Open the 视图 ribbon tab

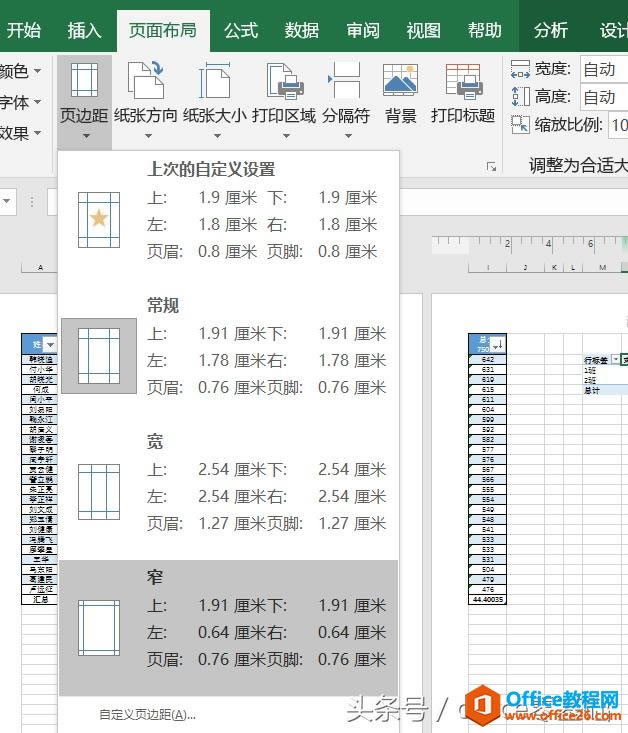coord(423,30)
